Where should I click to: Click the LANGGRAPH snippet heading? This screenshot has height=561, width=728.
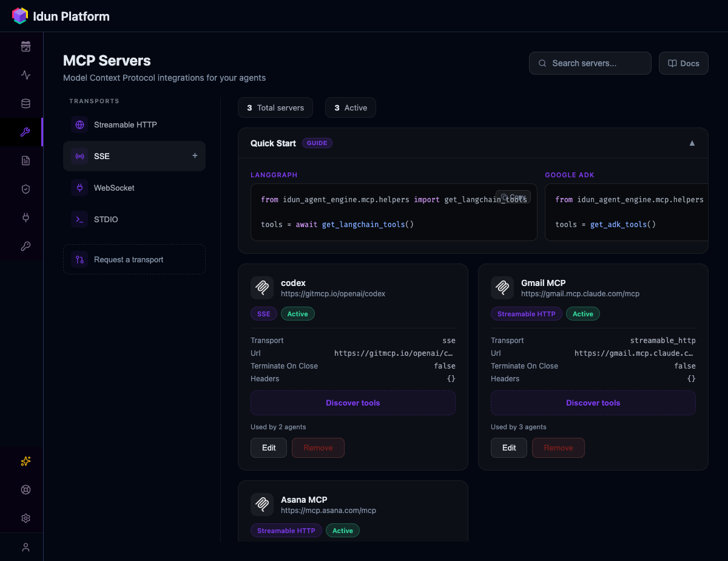[274, 175]
